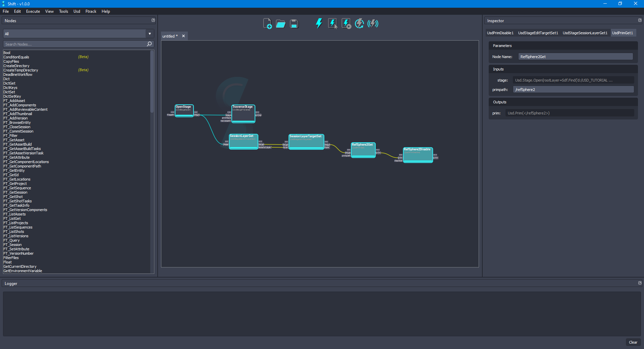The image size is (644, 349).
Task: Execute only the selected node icon
Action: pyautogui.click(x=332, y=23)
